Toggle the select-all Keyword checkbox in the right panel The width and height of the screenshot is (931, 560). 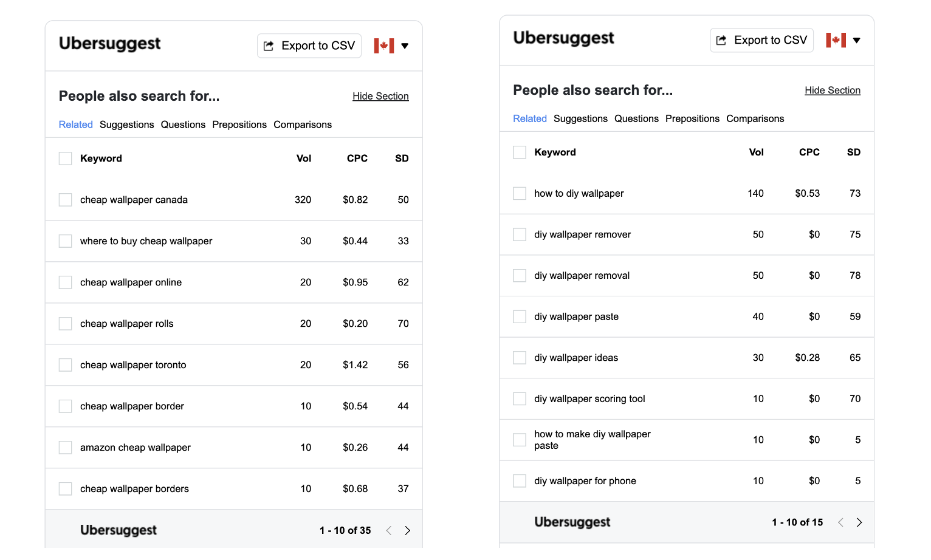coord(520,152)
